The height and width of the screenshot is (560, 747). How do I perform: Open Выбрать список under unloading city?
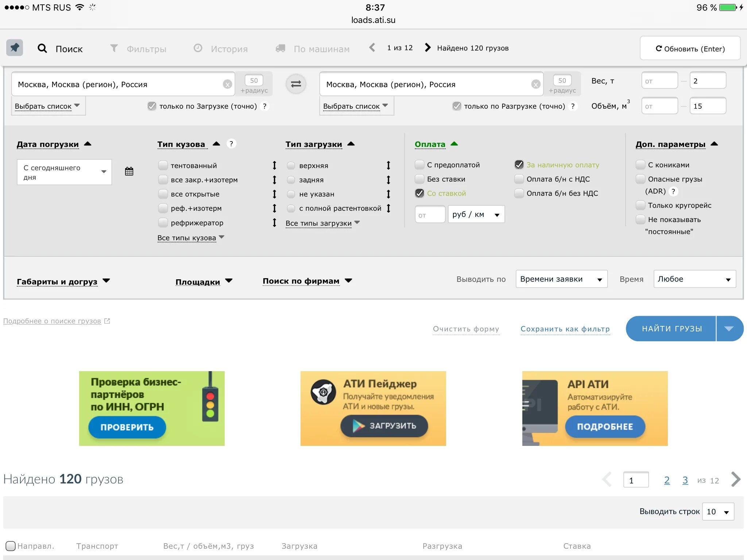coord(356,106)
